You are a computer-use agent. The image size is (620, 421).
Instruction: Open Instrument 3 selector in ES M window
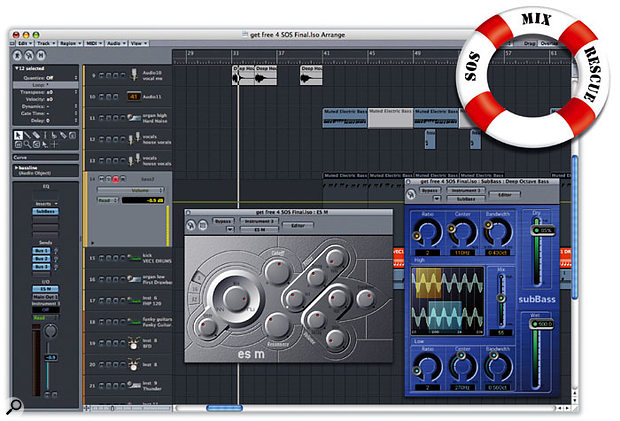click(x=259, y=221)
